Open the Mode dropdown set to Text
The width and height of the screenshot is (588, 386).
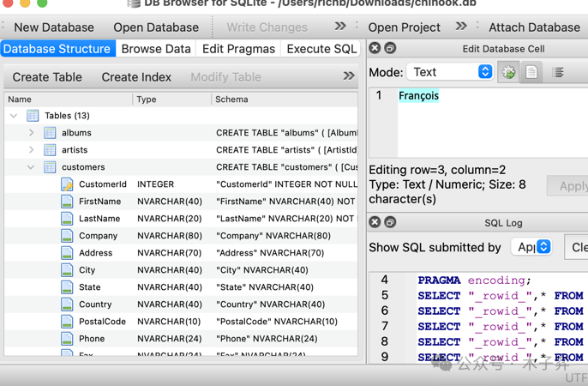coord(451,73)
